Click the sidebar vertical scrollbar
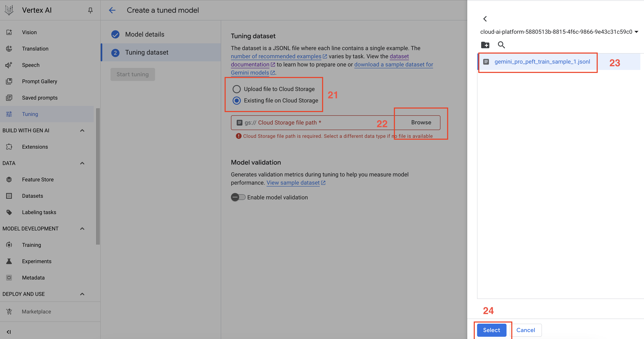This screenshot has height=339, width=644. point(98,176)
